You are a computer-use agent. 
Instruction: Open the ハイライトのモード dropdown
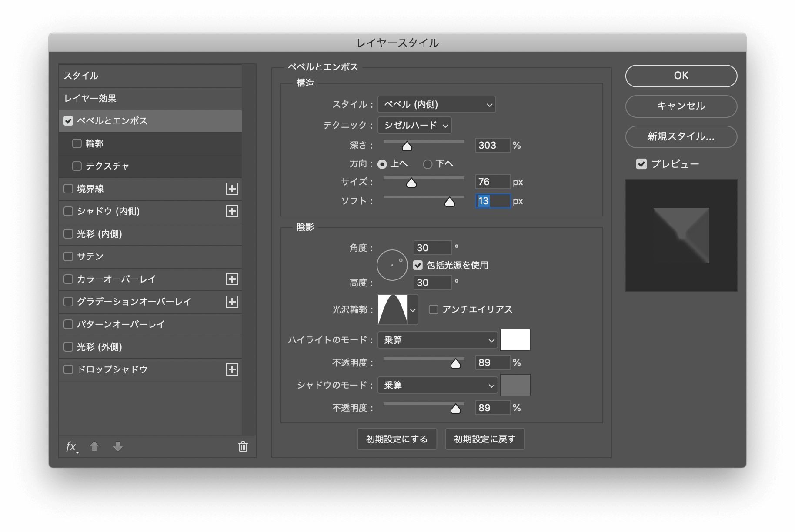click(437, 340)
